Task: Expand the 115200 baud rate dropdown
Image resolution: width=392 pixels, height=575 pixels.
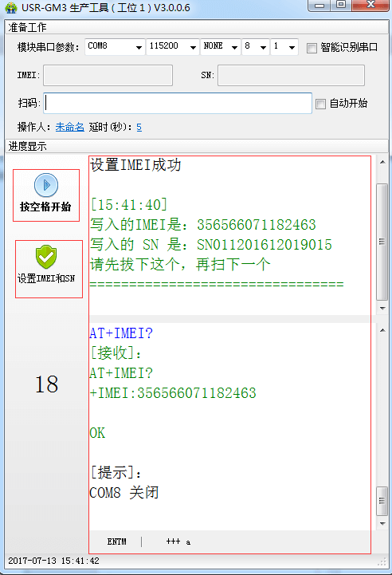Action: pos(173,47)
